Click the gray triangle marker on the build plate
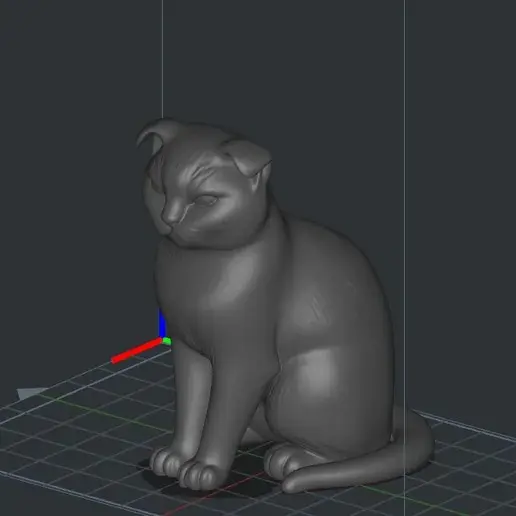 click(x=31, y=393)
